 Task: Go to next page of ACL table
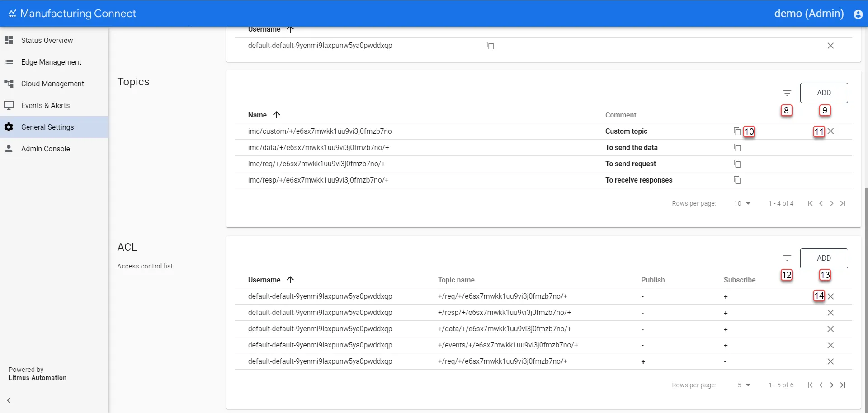coord(831,385)
